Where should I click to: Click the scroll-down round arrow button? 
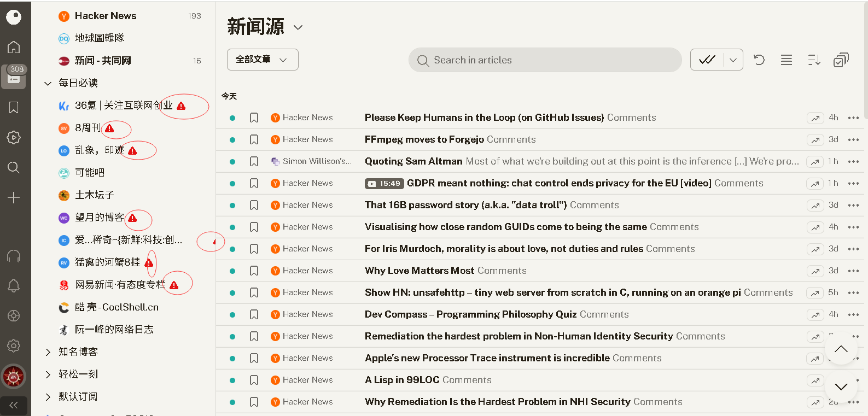841,386
